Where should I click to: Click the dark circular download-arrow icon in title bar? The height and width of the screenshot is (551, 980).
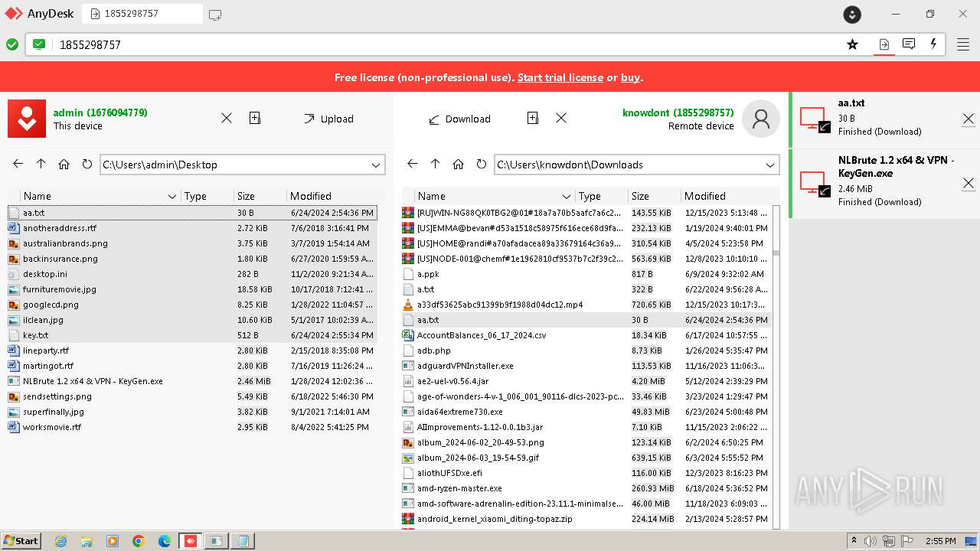[x=852, y=14]
